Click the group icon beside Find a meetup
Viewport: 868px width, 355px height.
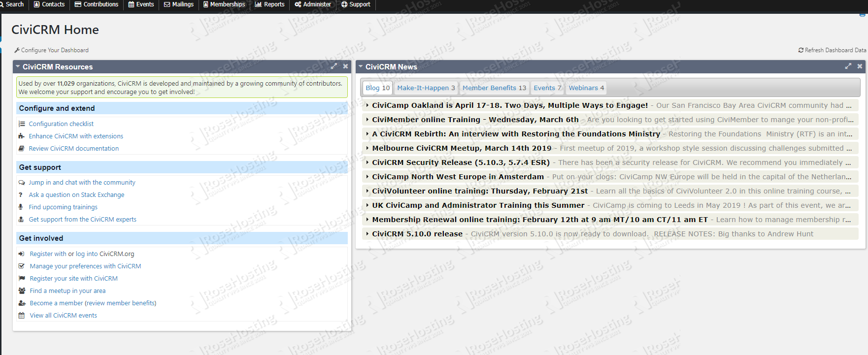pos(22,291)
